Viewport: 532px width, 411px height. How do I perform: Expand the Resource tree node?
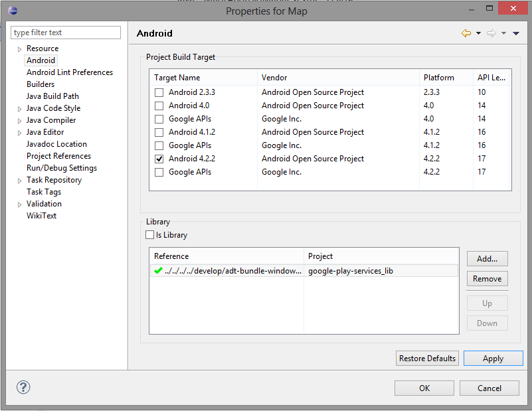19,49
